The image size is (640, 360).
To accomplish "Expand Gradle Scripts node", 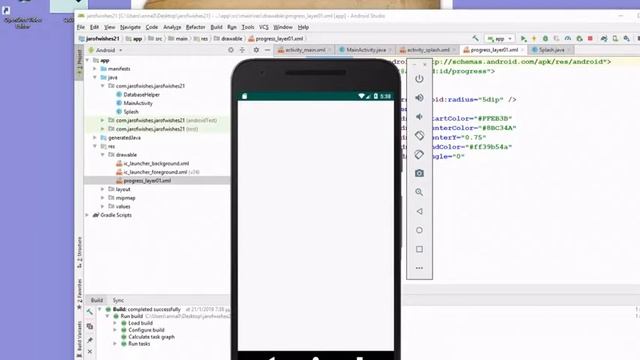I will point(87,215).
